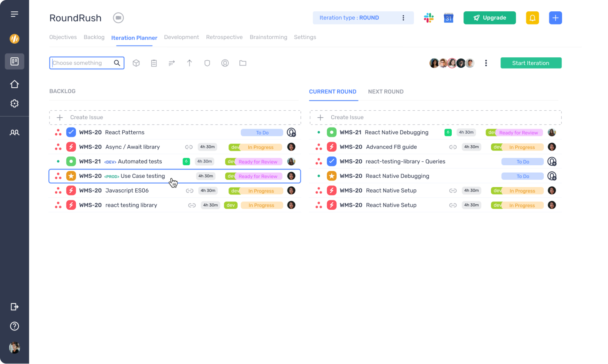Toggle the blue checkbox on React Patterns

coord(71,133)
